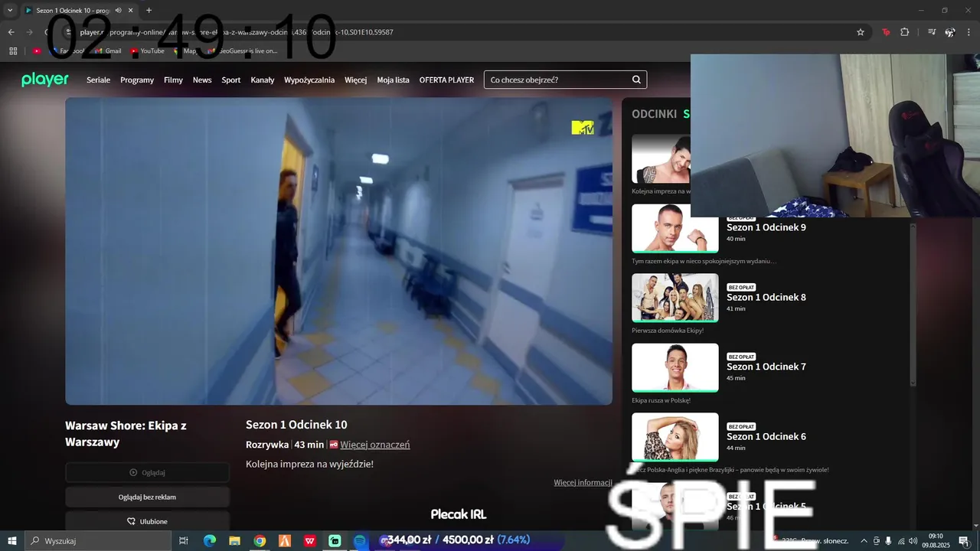Open the tab search dropdown
This screenshot has width=980, height=551.
click(10, 10)
